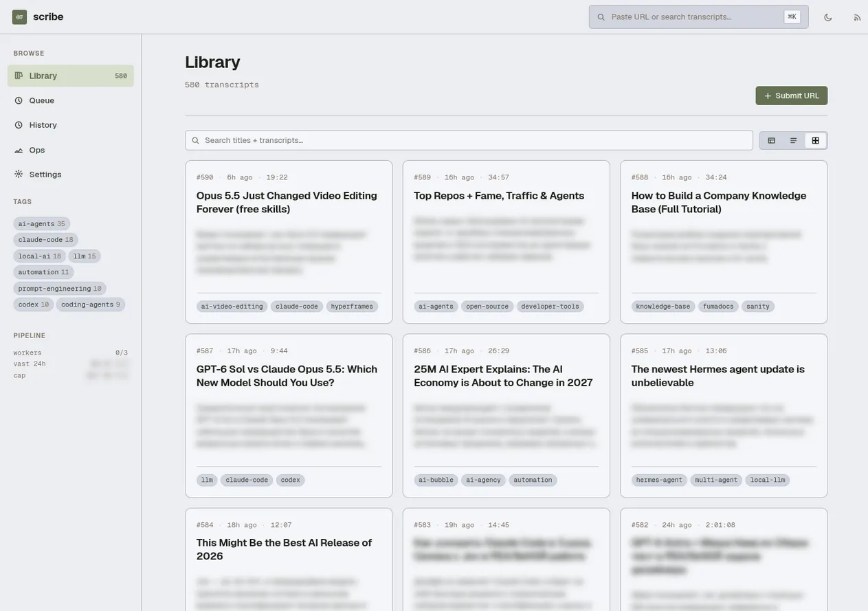Screen dimensions: 868x611
Task: Filter by coding-agents tag
Action: click(91, 304)
